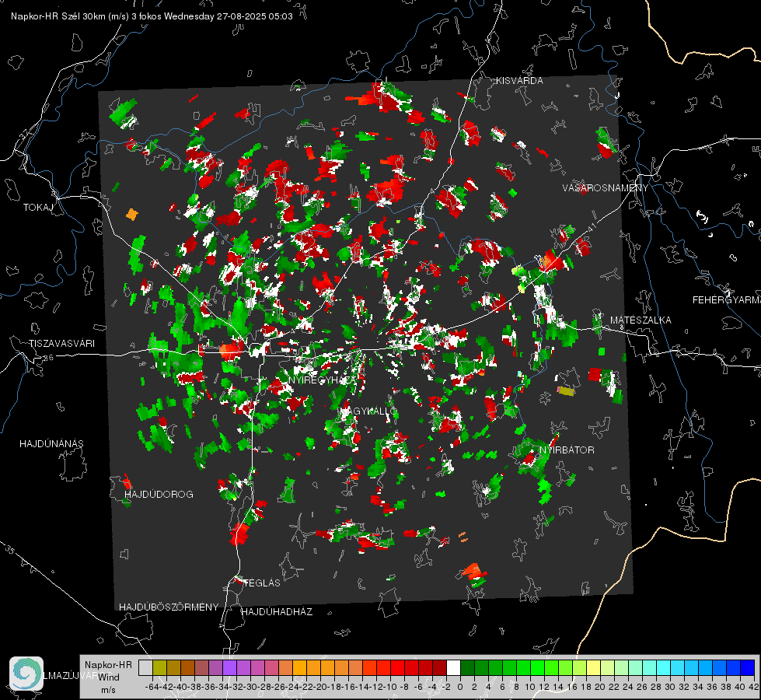Choose the dark green swatch between 0 and 2
This screenshot has height=700, width=761.
pos(467,667)
